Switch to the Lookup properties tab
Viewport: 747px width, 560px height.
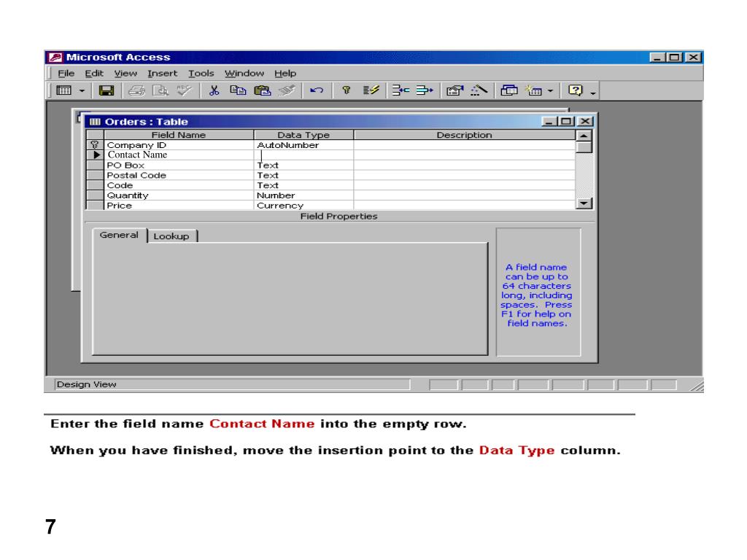(171, 236)
